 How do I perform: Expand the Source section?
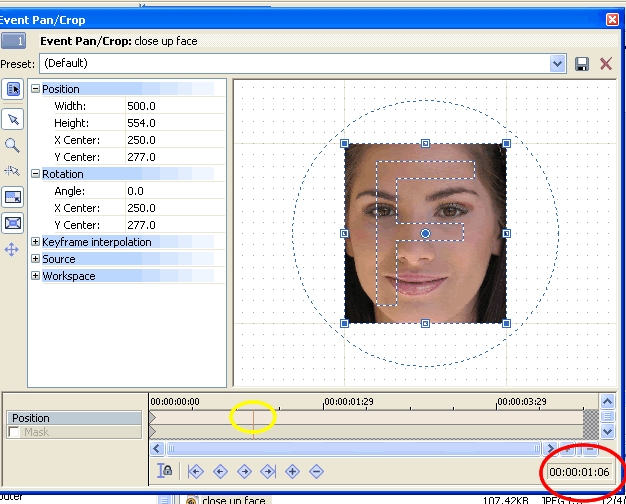(36, 259)
